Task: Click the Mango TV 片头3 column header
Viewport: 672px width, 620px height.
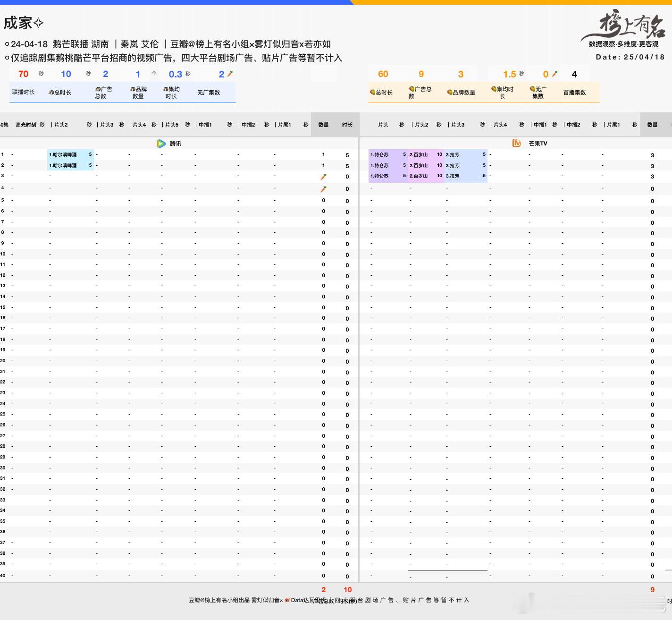Action: [x=458, y=125]
